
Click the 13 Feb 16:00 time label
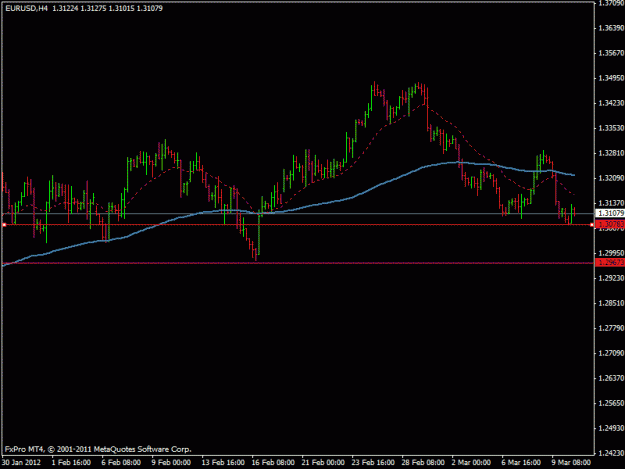click(223, 463)
